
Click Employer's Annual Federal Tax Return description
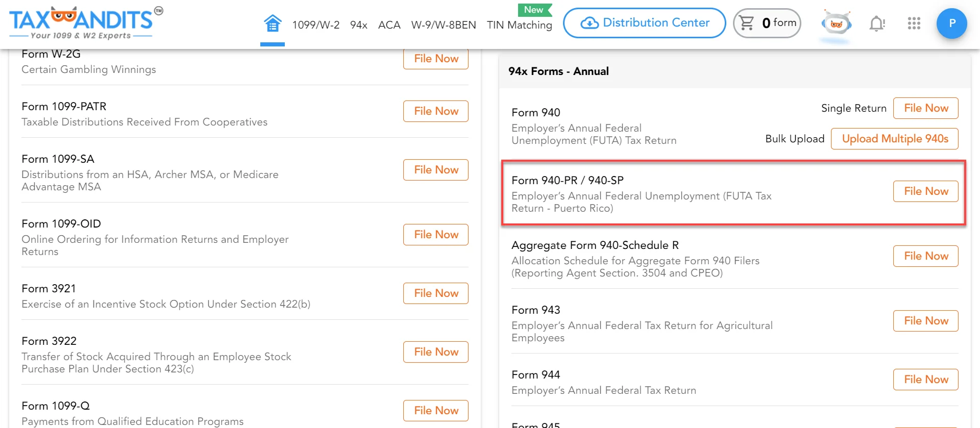click(604, 390)
